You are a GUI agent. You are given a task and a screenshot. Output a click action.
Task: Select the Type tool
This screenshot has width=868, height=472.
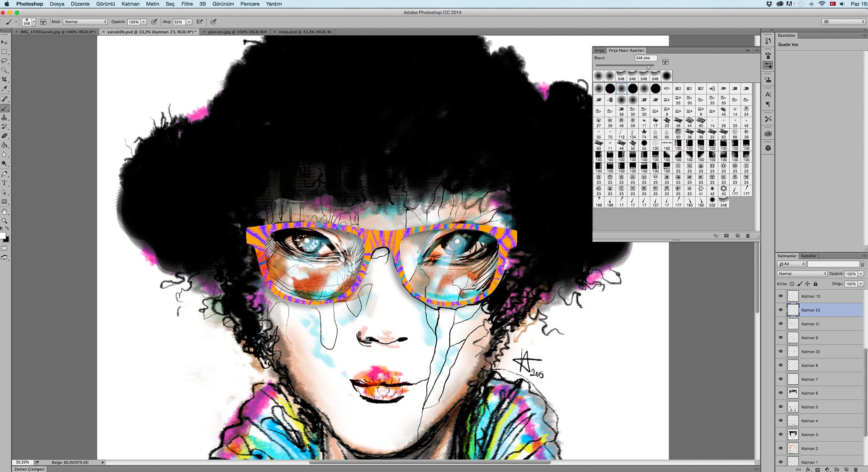click(x=5, y=183)
